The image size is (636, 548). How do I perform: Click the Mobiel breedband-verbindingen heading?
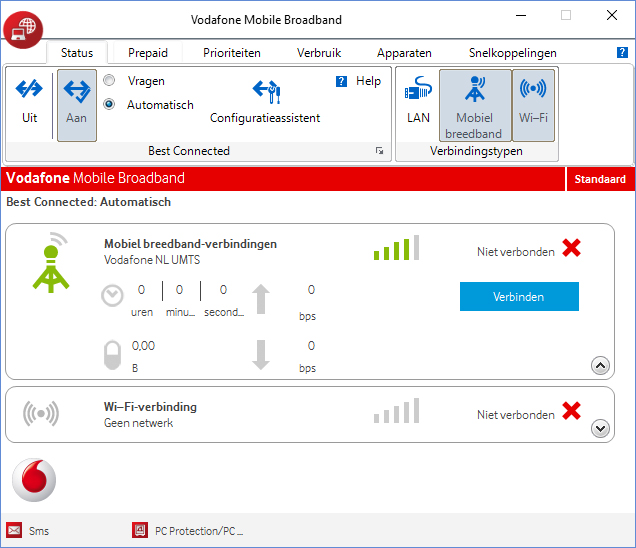click(191, 244)
